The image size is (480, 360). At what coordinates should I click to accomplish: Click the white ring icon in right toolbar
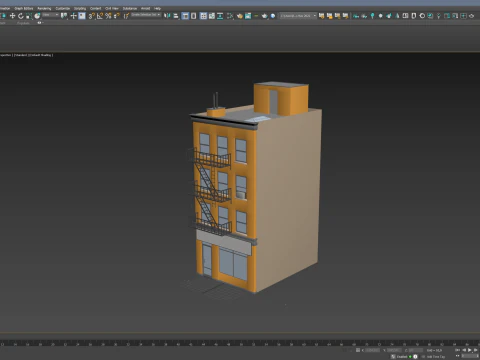point(422,16)
